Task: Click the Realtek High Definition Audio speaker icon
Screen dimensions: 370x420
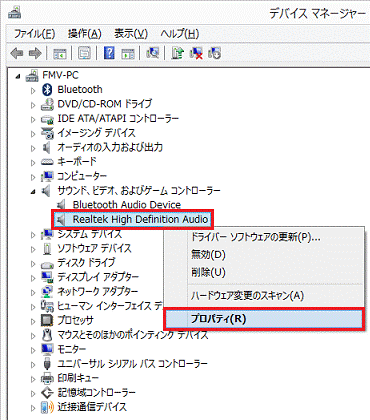Action: (61, 219)
